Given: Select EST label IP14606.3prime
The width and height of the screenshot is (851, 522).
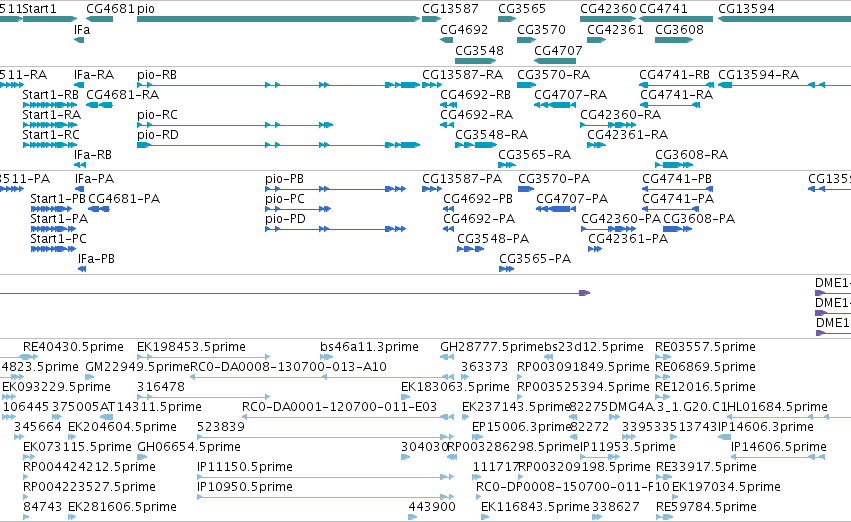Looking at the screenshot, I should pyautogui.click(x=766, y=427).
